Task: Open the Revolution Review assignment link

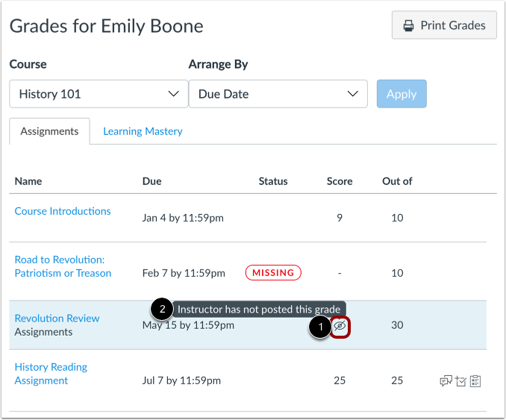Action: (57, 319)
